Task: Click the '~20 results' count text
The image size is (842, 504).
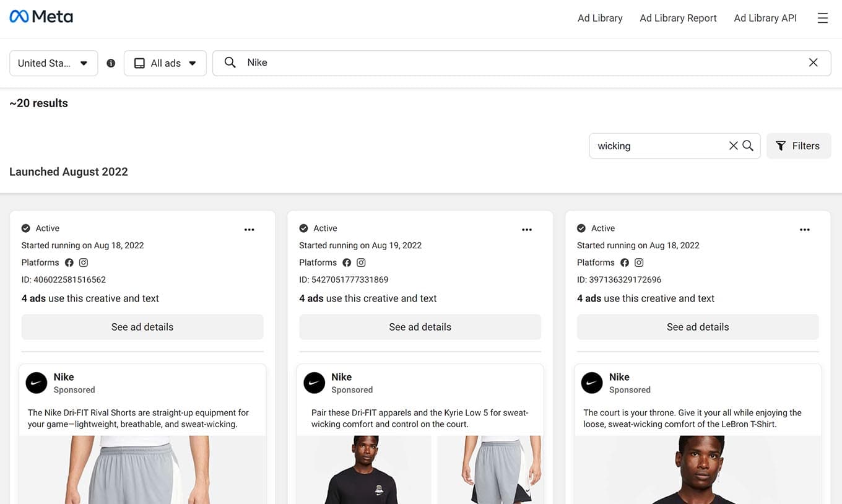Action: point(38,103)
